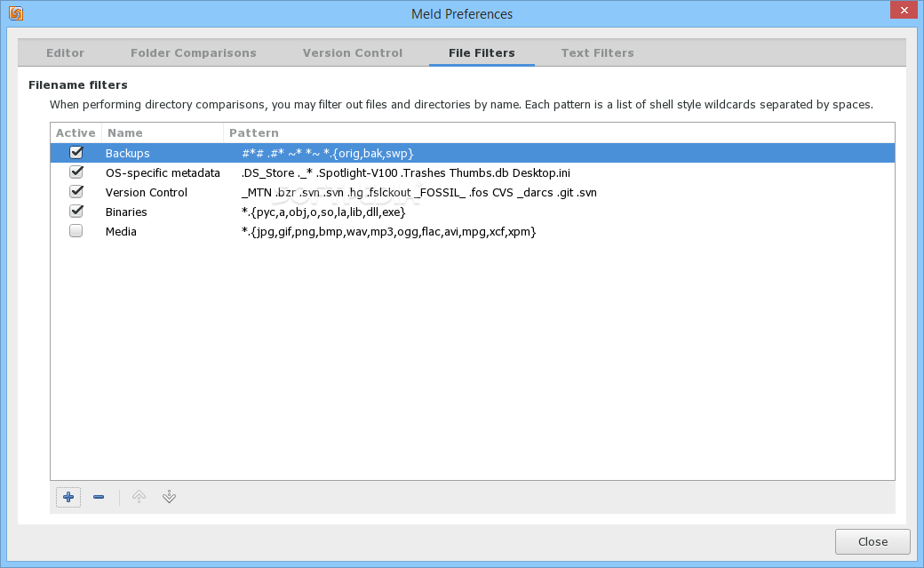Switch to the Editor tab

point(66,53)
